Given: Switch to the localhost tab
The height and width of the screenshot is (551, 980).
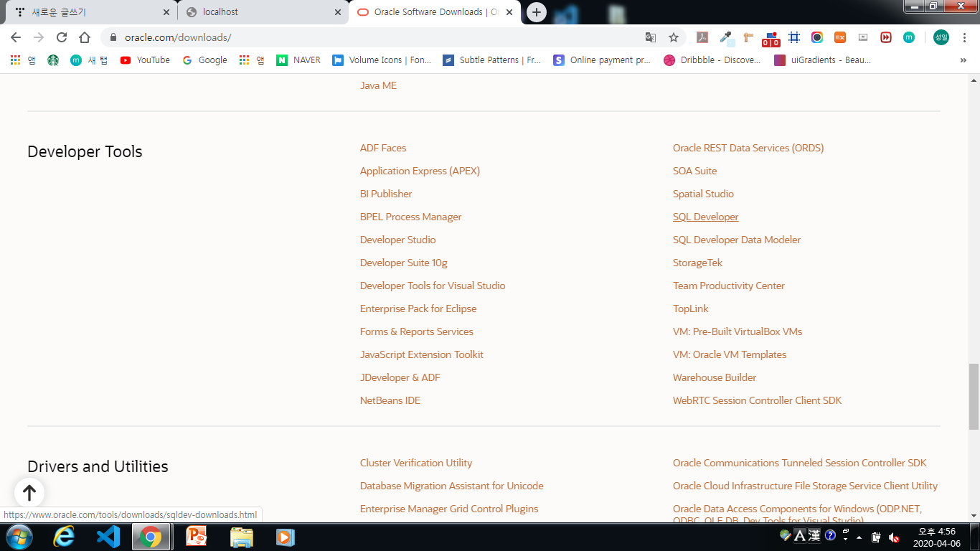Looking at the screenshot, I should [x=263, y=12].
